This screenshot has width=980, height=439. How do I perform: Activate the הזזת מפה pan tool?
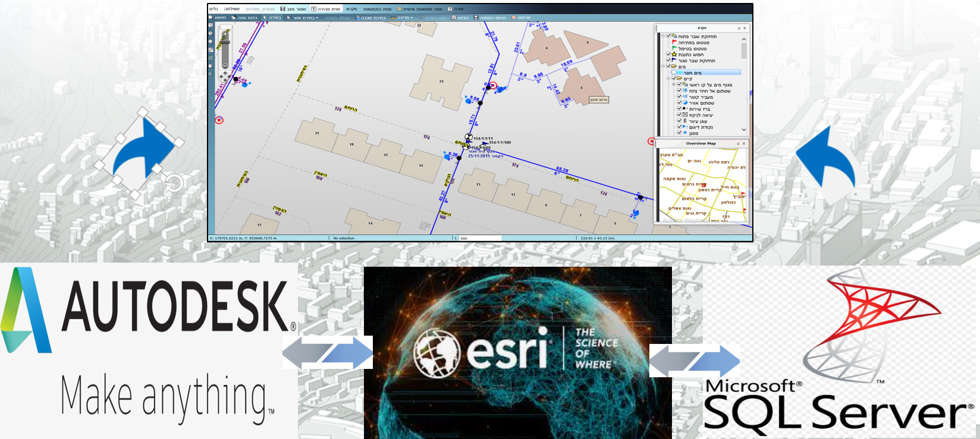tap(244, 18)
